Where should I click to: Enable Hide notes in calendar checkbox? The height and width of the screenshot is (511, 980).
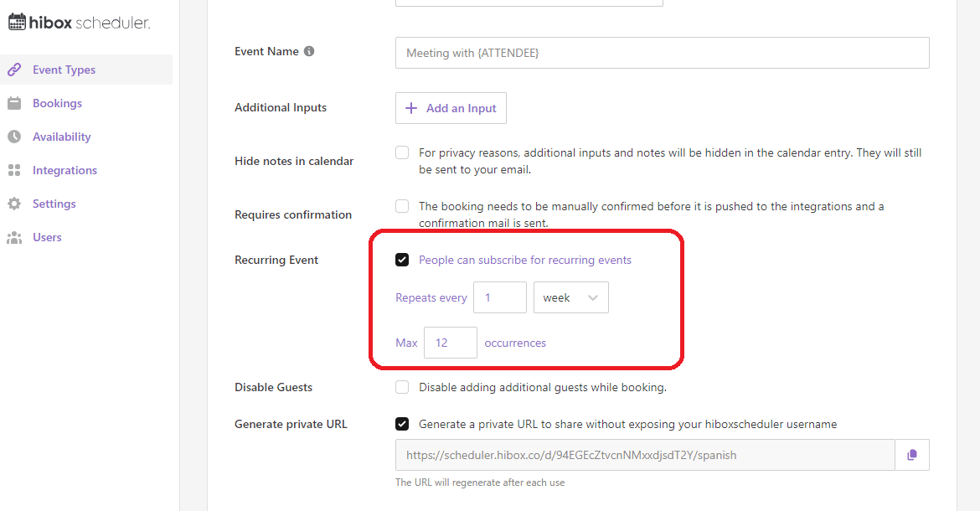402,152
